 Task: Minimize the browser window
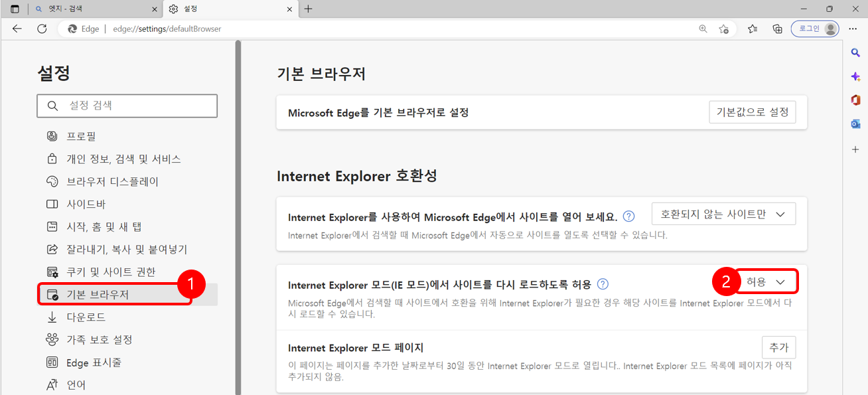pyautogui.click(x=804, y=9)
